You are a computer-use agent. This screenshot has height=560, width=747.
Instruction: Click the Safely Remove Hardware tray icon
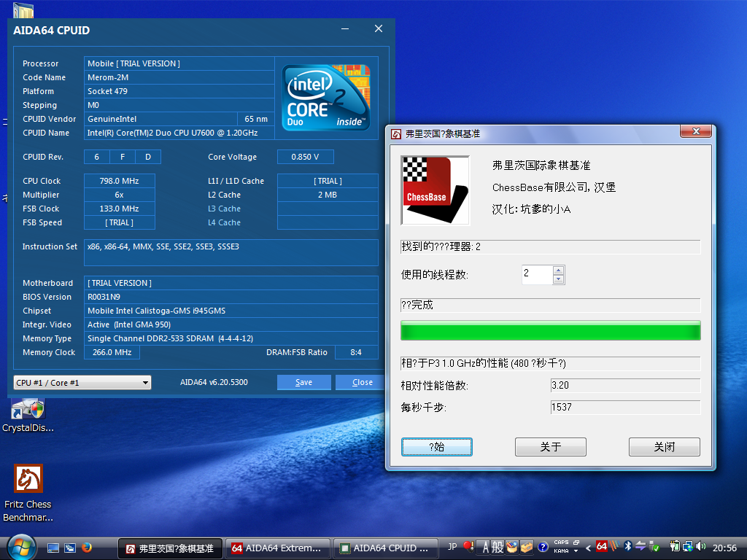(x=654, y=547)
